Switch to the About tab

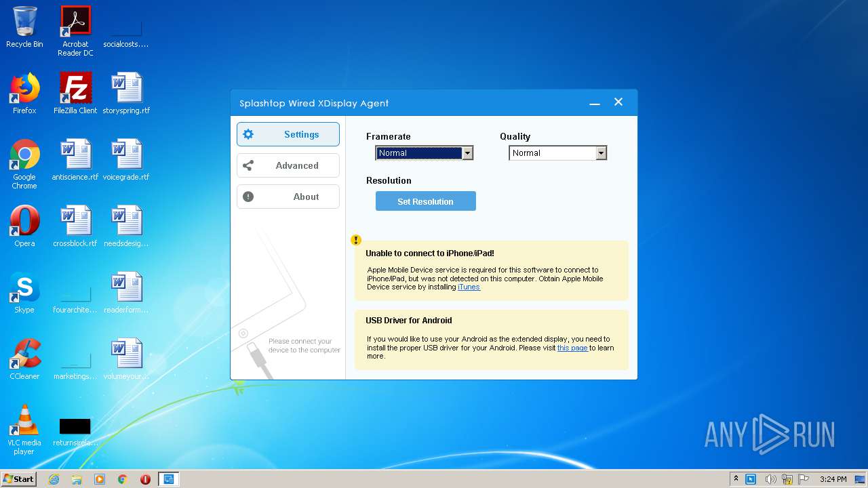point(288,197)
